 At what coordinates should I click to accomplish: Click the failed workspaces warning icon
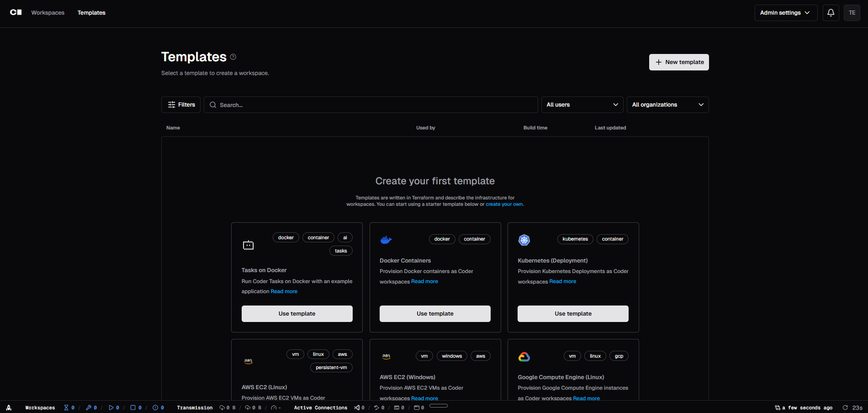point(156,407)
